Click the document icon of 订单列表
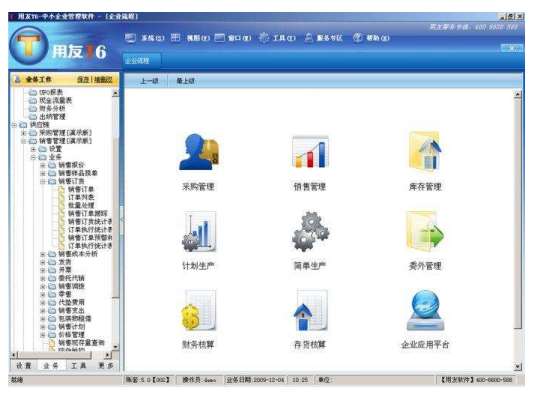The width and height of the screenshot is (537, 403). [x=61, y=197]
